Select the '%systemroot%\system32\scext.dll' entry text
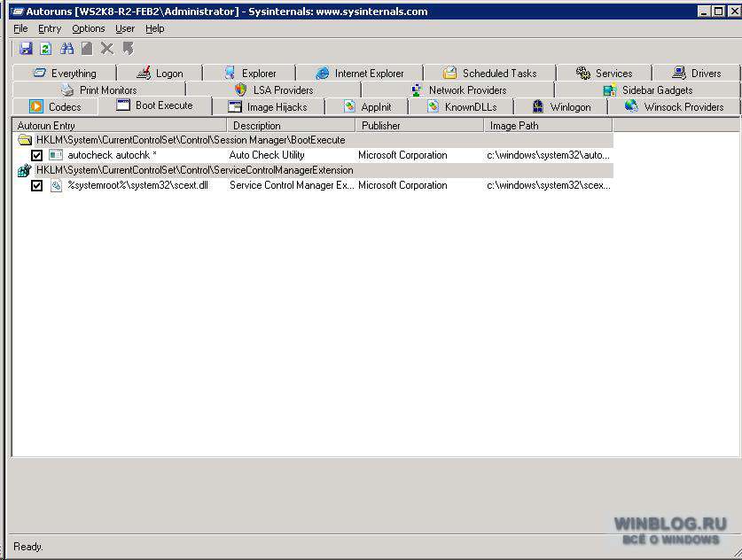742x560 pixels. click(x=137, y=185)
